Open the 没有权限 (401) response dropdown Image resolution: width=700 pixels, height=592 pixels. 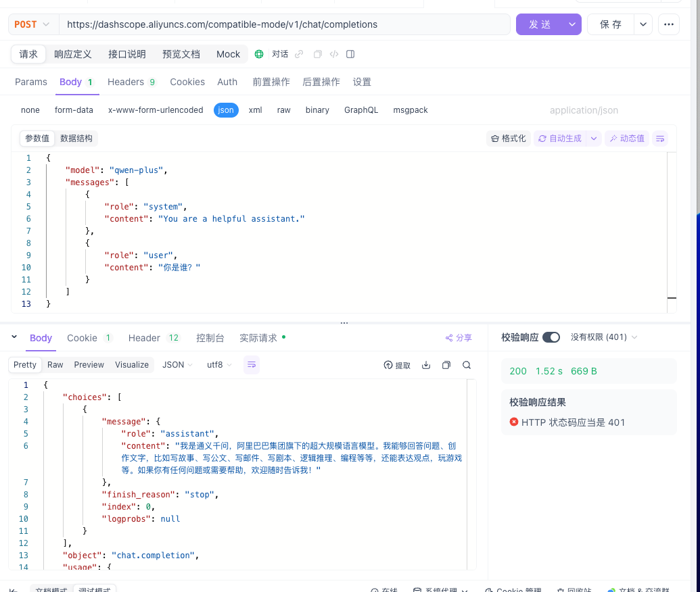(x=604, y=337)
